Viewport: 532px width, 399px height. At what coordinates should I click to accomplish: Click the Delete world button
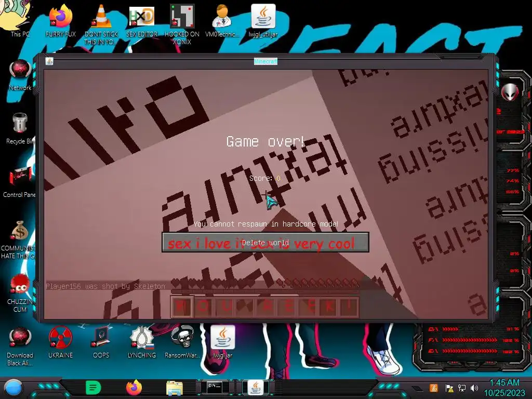[265, 242]
